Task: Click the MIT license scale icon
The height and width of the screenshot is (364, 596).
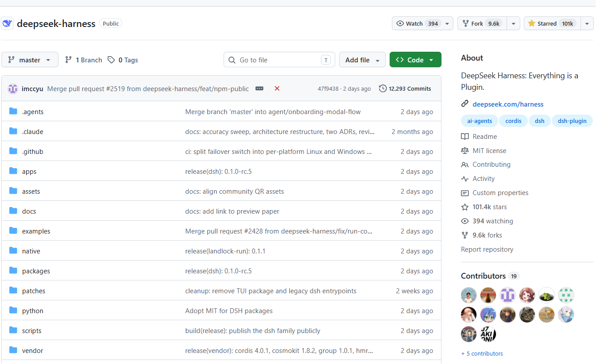Action: tap(464, 151)
